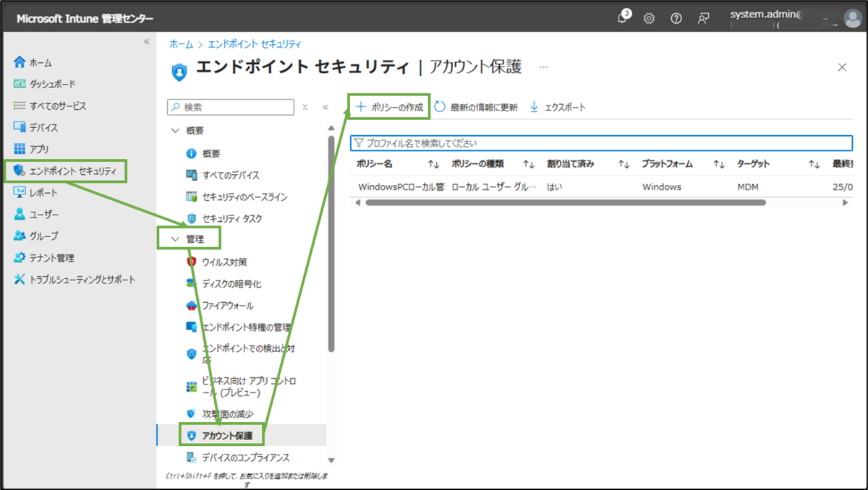Screen dimensions: 868x490
Task: Click the ホーム breadcrumb link
Action: tap(181, 44)
